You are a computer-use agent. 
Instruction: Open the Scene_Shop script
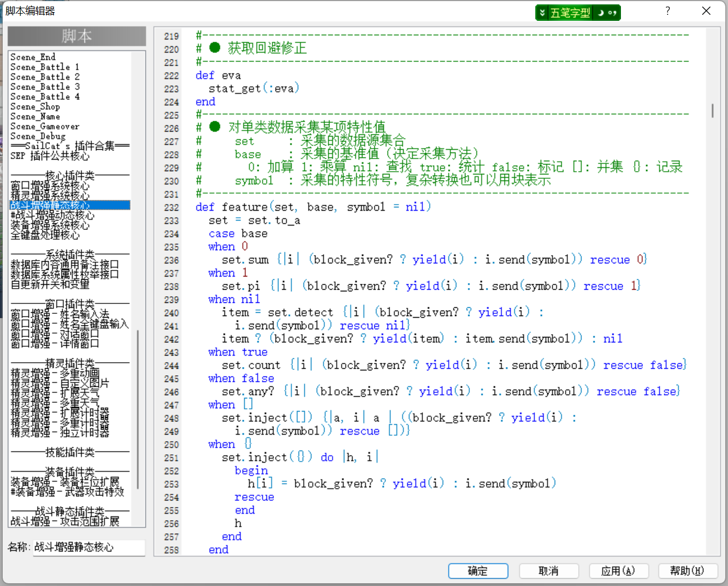click(x=35, y=106)
